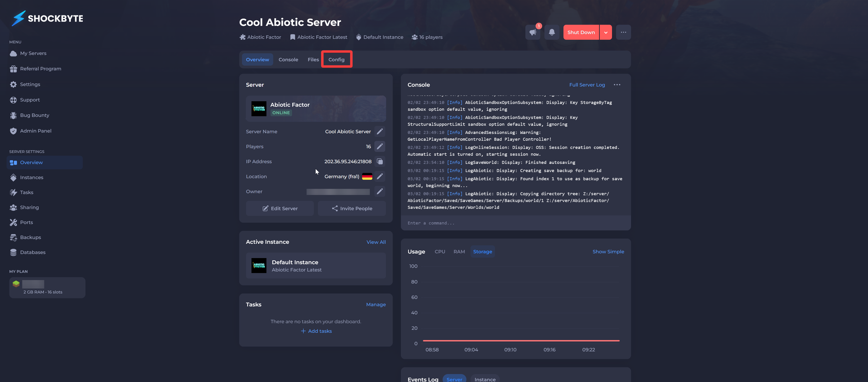Click the 2 GB RAM plan card
This screenshot has width=868, height=382.
47,288
